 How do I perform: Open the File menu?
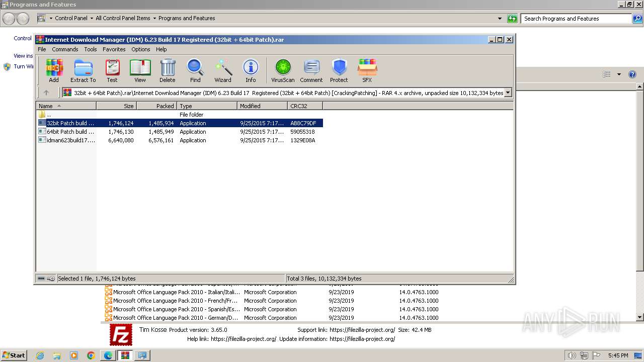(42, 49)
